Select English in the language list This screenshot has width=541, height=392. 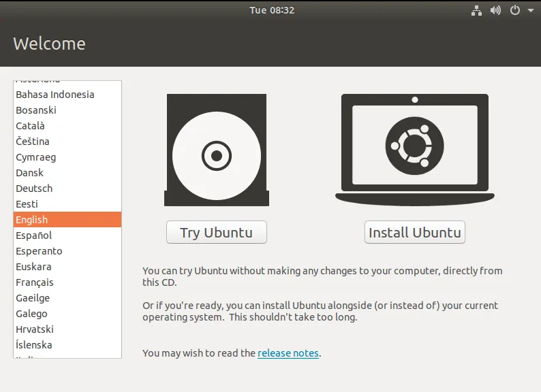pos(67,220)
